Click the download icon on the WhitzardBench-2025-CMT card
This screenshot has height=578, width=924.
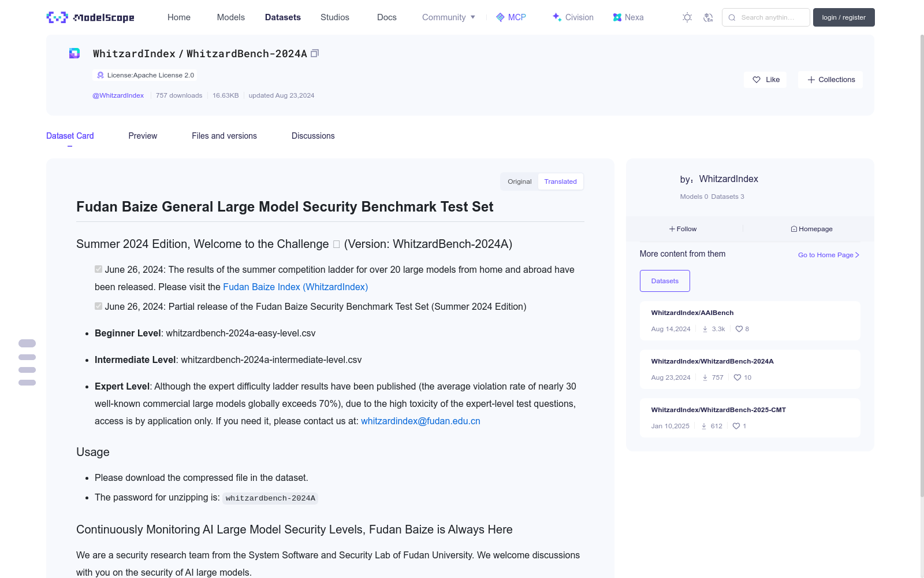[x=704, y=426]
